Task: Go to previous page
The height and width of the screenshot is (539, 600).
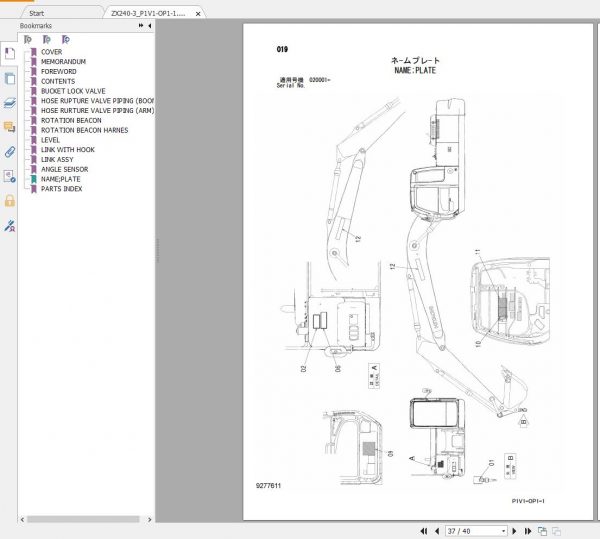Action: (437, 531)
